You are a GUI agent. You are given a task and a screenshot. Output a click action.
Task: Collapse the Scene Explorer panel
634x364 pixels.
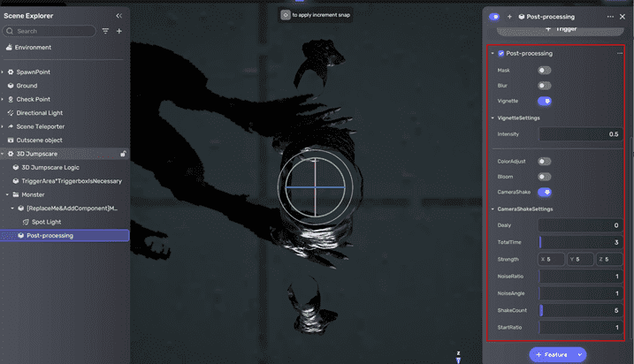coord(119,16)
